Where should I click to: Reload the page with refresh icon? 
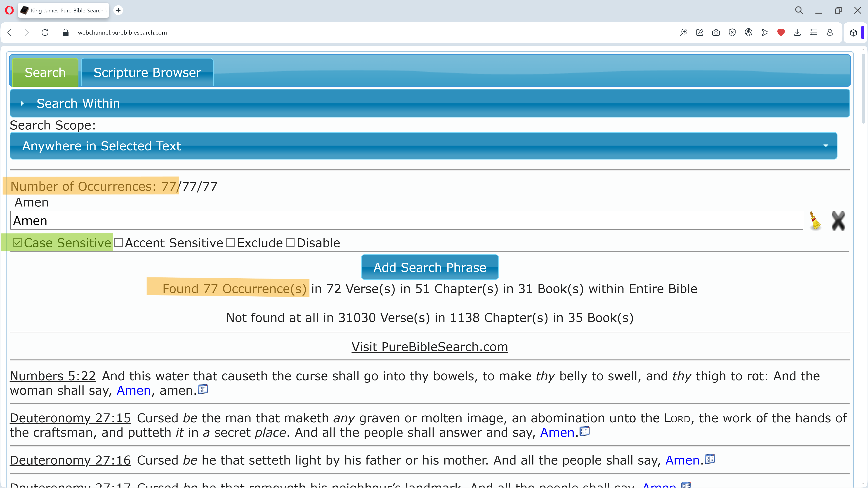[45, 33]
